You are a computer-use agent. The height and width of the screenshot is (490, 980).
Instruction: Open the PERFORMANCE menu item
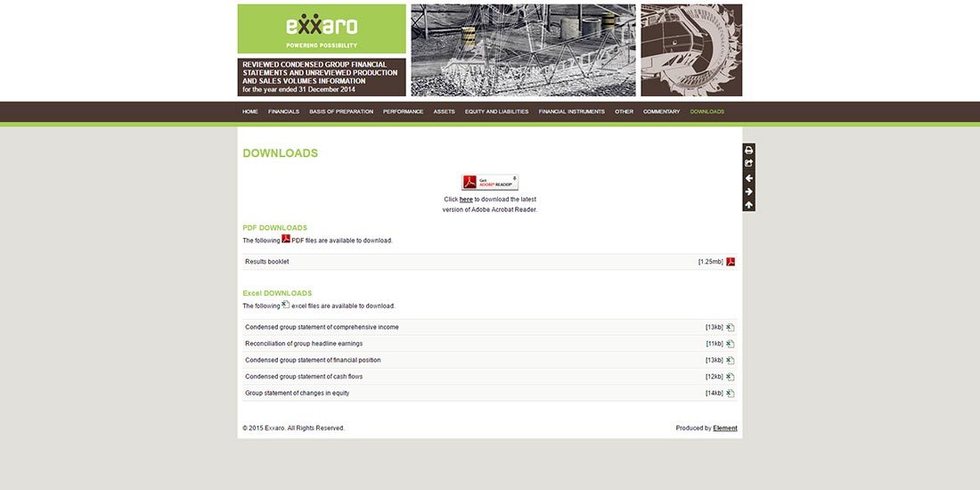403,112
